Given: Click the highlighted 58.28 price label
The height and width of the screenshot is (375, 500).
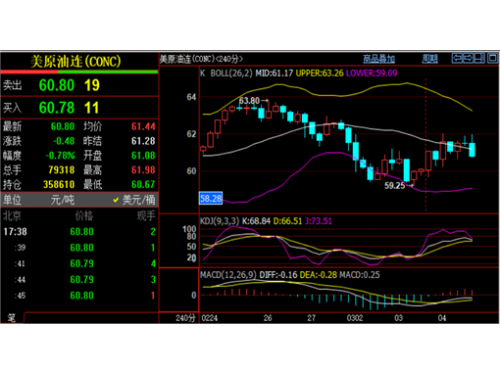Looking at the screenshot, I should [x=211, y=199].
